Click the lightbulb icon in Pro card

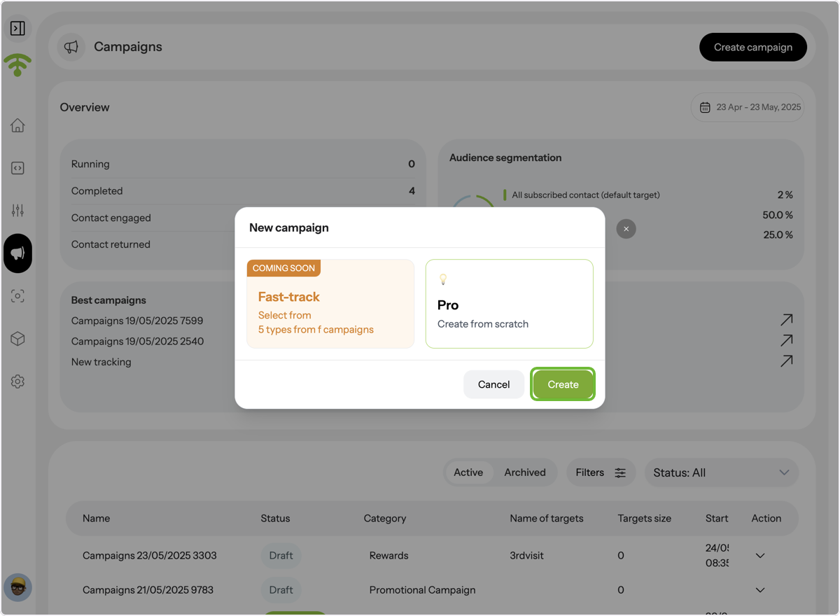click(x=442, y=279)
